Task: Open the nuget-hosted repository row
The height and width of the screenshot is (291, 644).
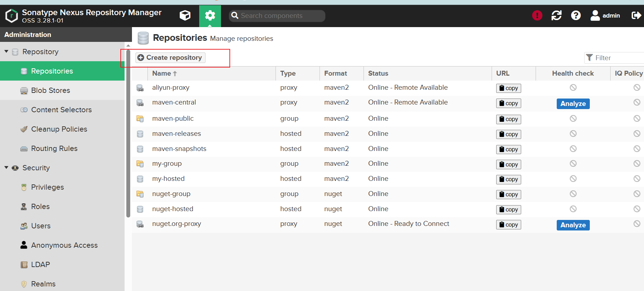Action: pyautogui.click(x=172, y=209)
